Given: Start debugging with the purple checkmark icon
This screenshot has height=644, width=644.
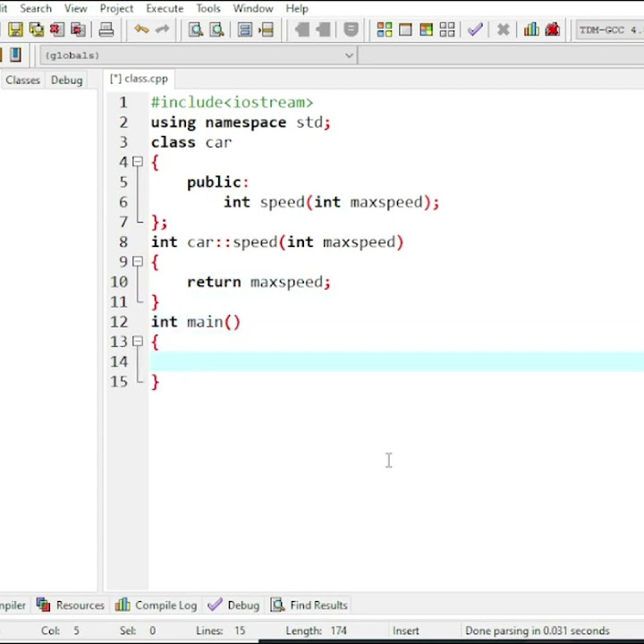Looking at the screenshot, I should [x=475, y=30].
